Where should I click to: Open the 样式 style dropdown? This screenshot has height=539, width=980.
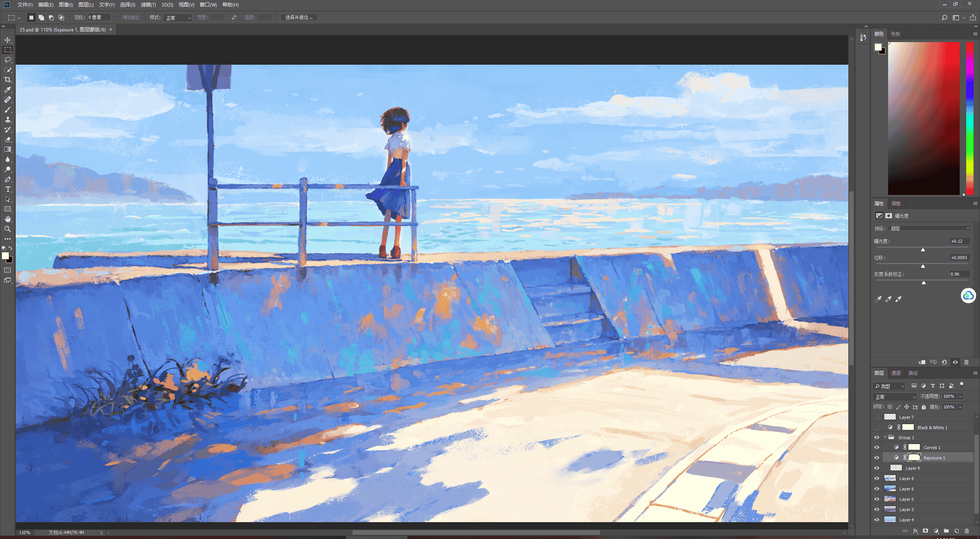point(178,18)
